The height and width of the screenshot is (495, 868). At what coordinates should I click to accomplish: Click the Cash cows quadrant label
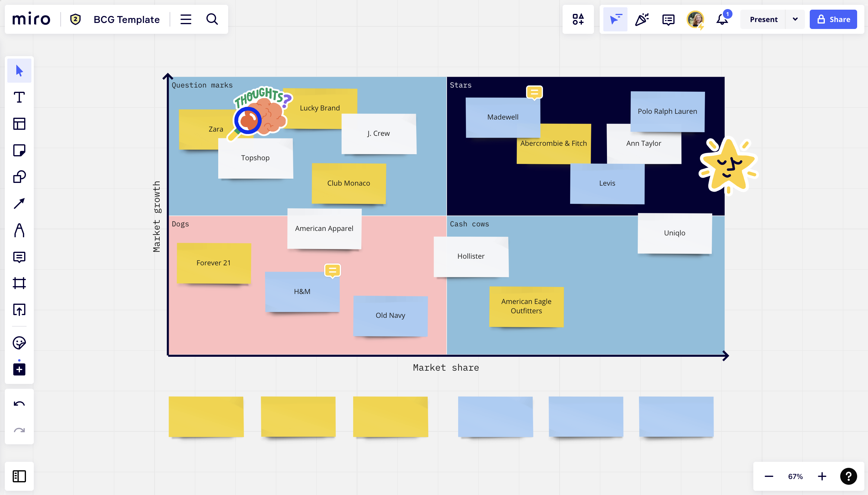(469, 224)
